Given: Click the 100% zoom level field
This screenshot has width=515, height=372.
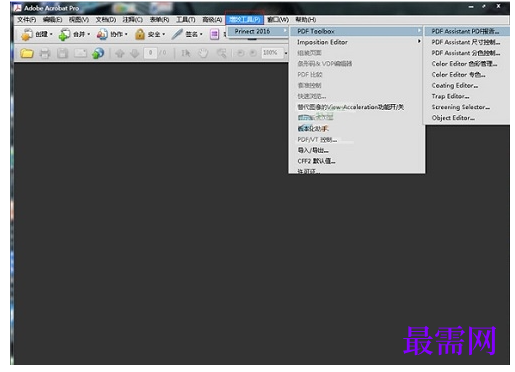Looking at the screenshot, I should 272,53.
